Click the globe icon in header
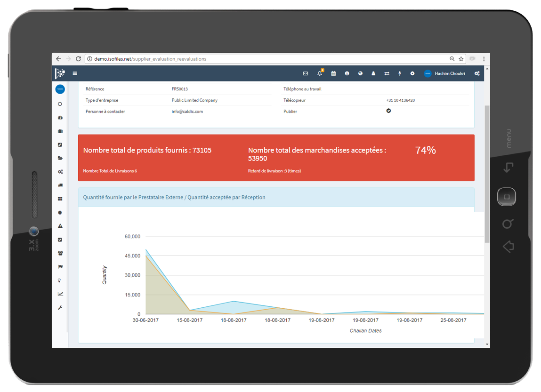This screenshot has width=541, height=392. tap(360, 73)
